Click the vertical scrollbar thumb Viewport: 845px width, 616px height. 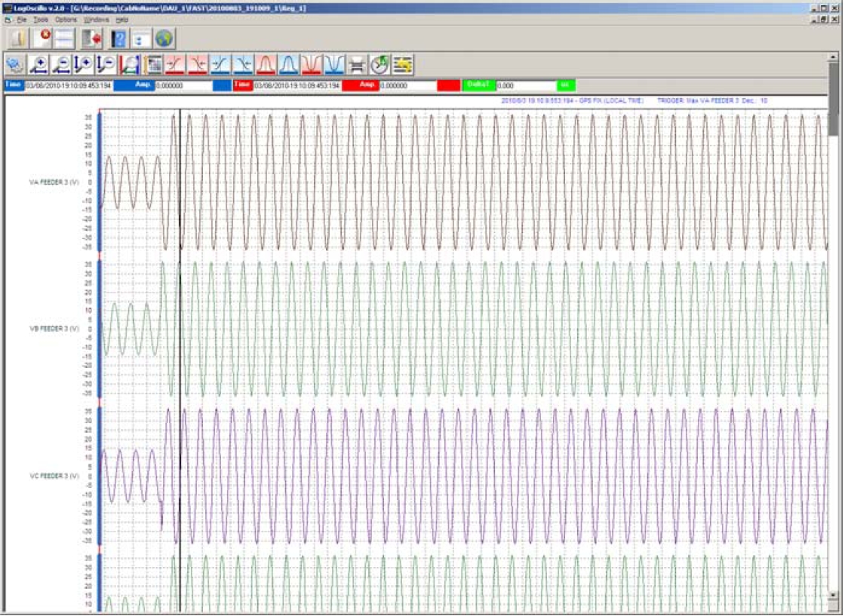[833, 99]
